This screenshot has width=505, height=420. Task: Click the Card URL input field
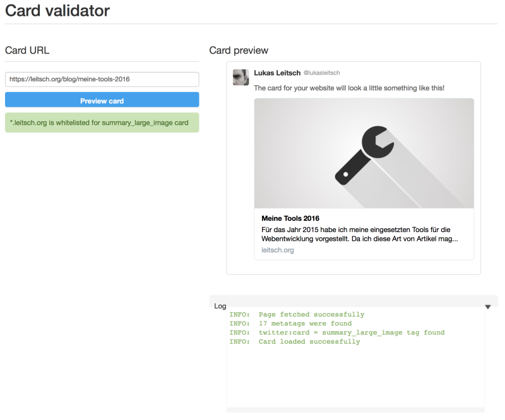point(102,79)
